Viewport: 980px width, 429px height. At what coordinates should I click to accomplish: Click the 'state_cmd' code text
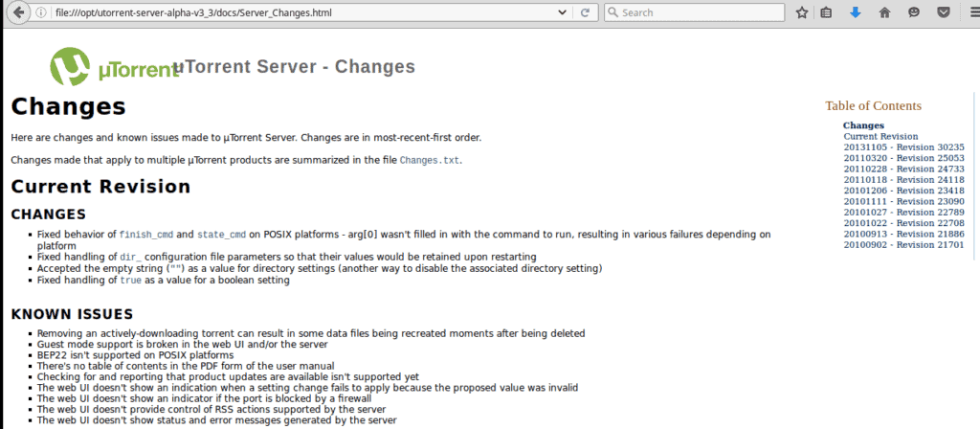[x=222, y=235]
